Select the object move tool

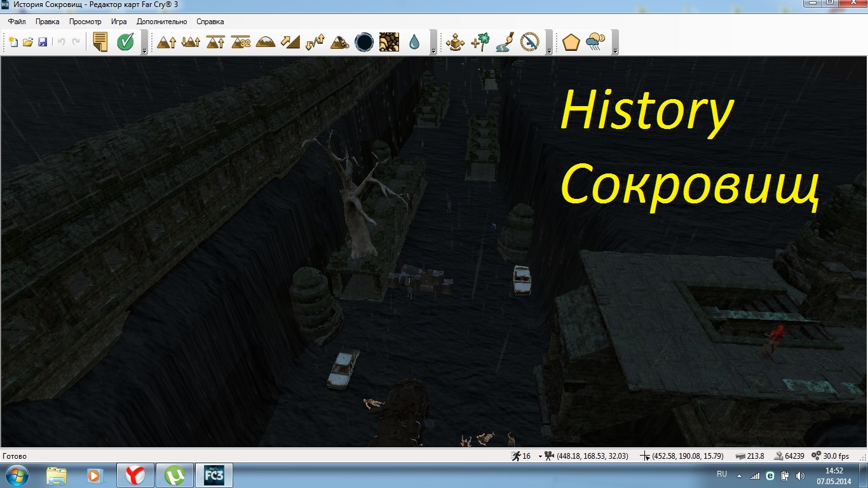(x=455, y=42)
